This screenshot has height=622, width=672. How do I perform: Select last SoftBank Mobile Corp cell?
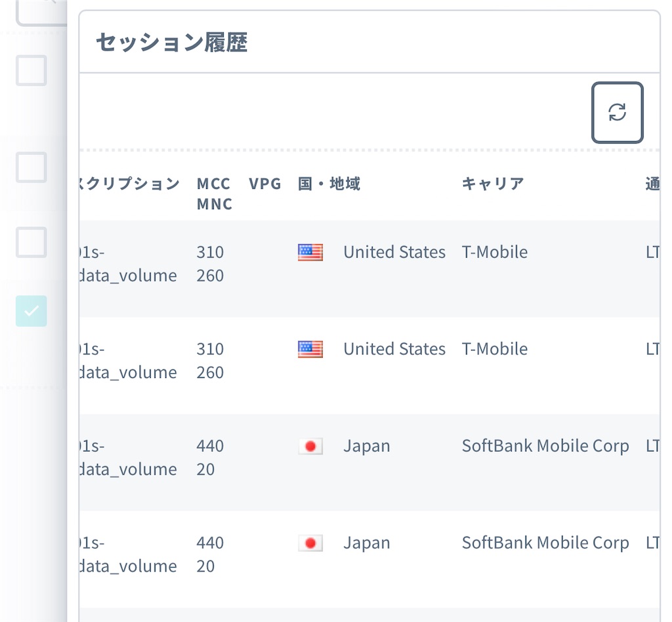click(545, 543)
